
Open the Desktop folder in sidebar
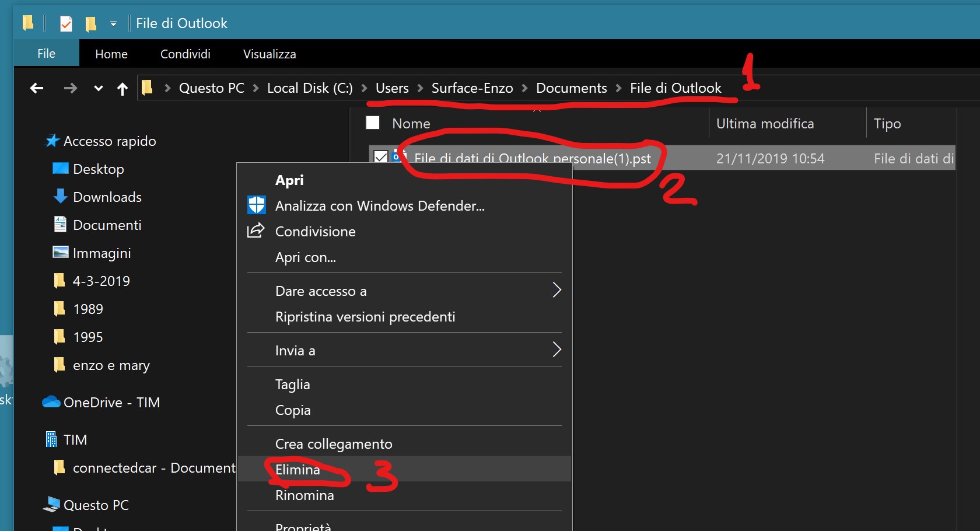click(98, 169)
